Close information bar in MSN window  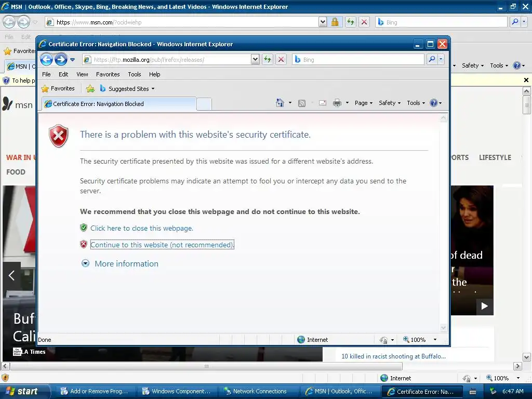point(526,80)
